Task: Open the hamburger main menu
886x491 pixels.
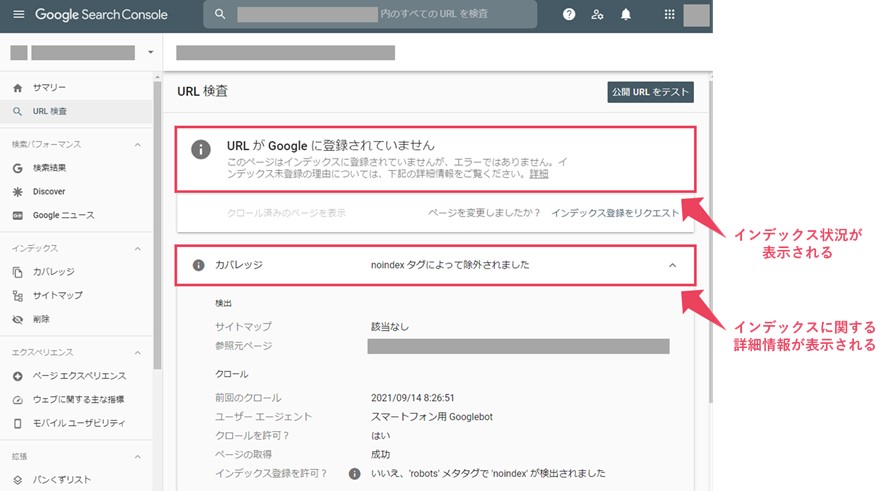Action: pos(18,15)
